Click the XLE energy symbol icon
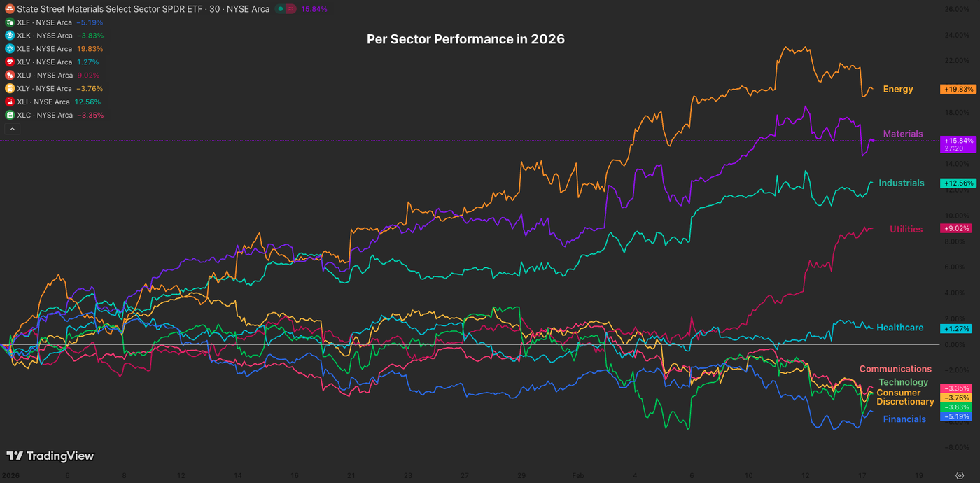This screenshot has height=483, width=980. pos(10,49)
